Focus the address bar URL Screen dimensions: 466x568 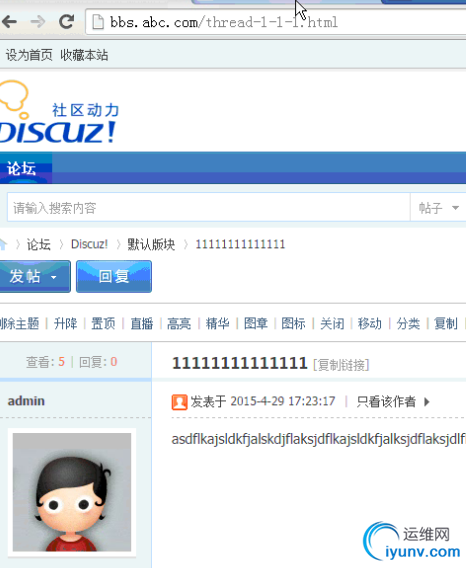click(223, 22)
